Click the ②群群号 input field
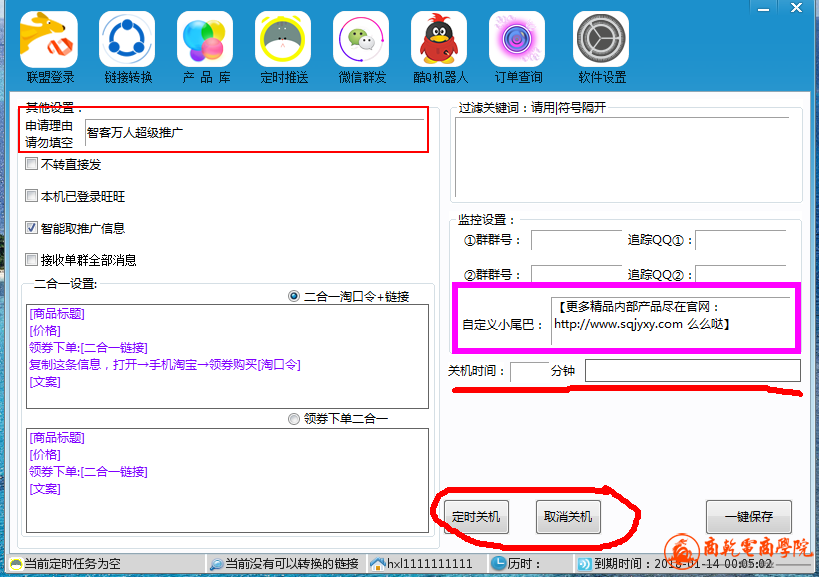This screenshot has width=819, height=577. click(x=576, y=275)
